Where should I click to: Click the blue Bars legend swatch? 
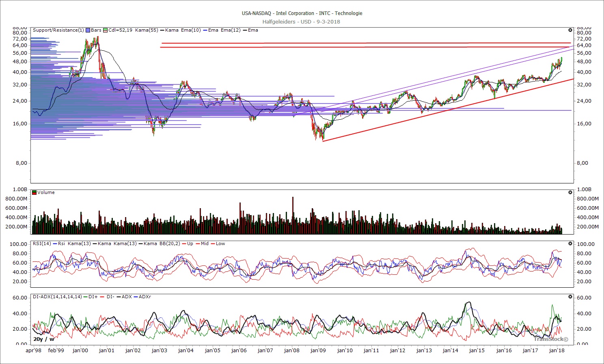point(88,30)
